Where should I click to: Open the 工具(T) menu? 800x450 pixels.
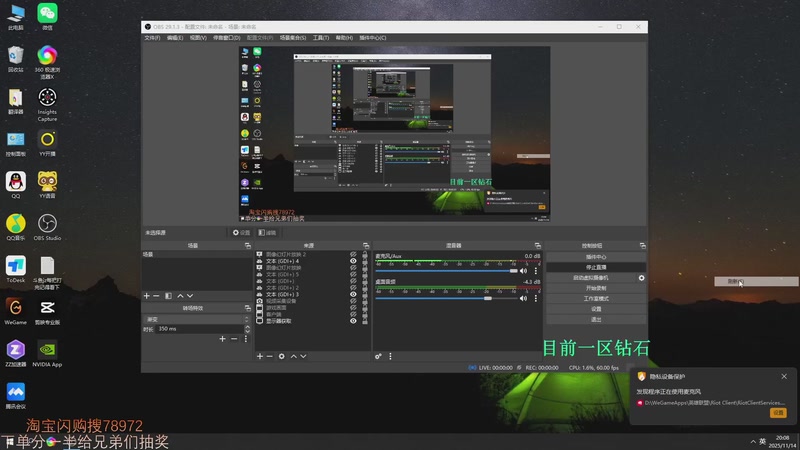coord(321,38)
